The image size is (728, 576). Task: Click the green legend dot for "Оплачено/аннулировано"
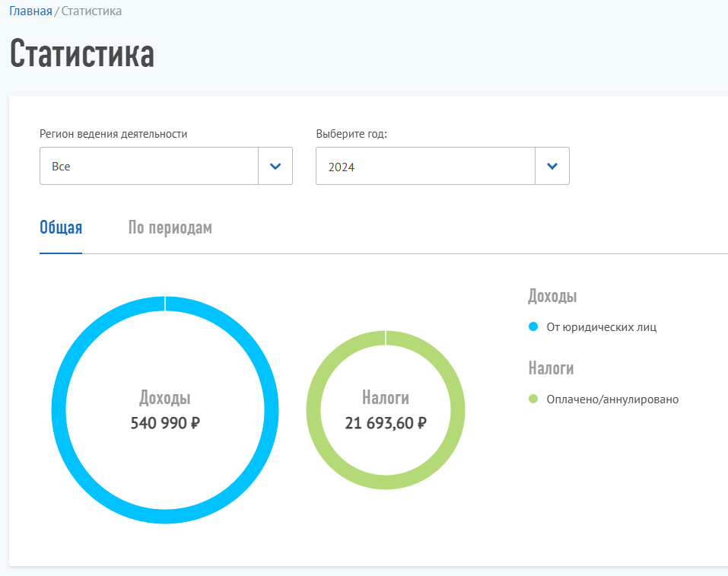(533, 399)
